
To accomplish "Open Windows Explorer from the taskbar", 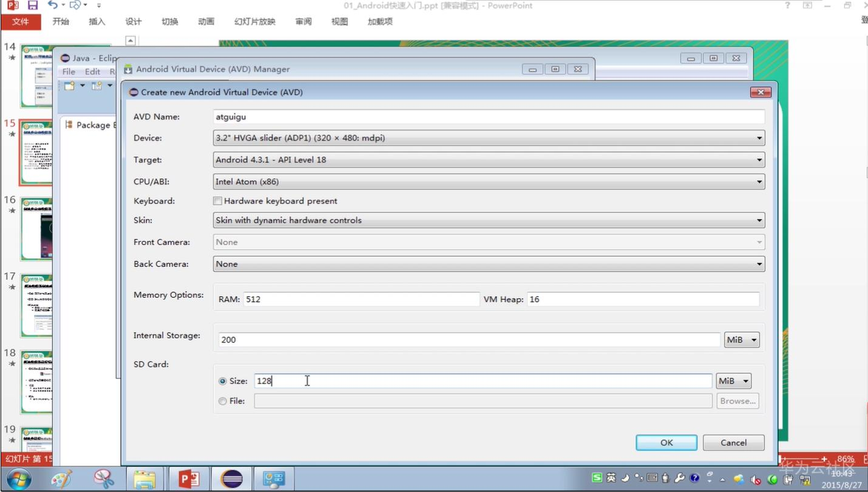I will click(145, 479).
